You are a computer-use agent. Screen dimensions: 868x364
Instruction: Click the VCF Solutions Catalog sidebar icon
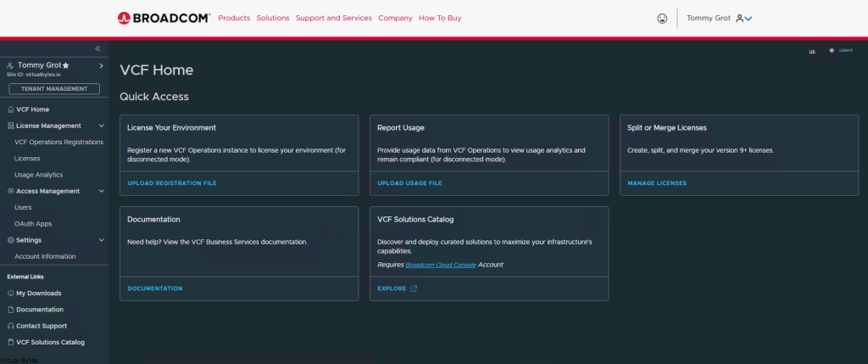(11, 343)
